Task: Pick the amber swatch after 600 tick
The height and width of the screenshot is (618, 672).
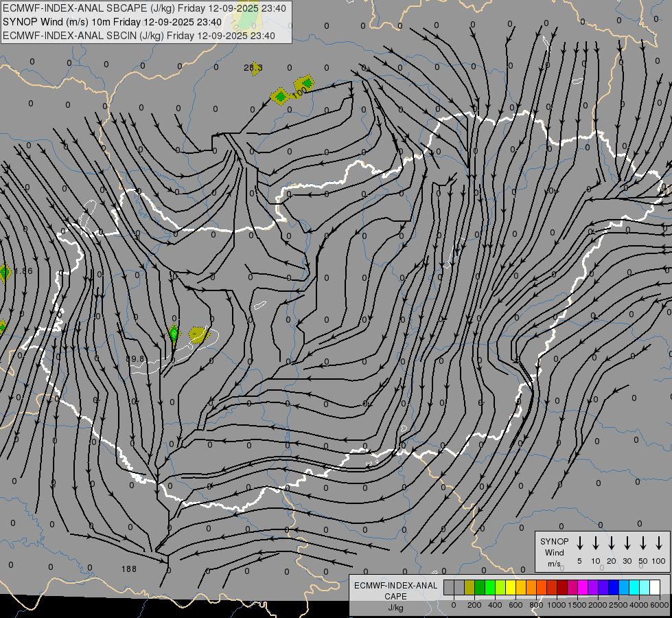Action: [x=521, y=587]
